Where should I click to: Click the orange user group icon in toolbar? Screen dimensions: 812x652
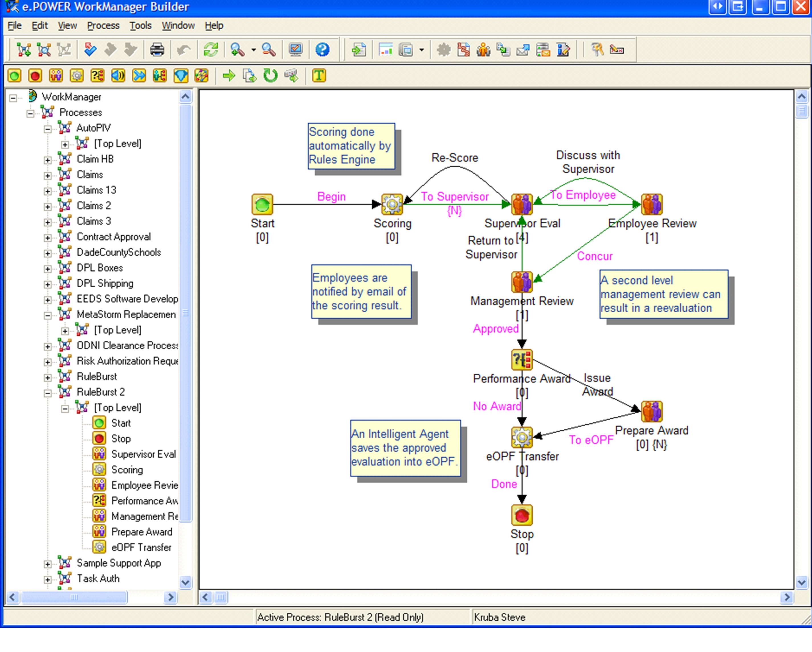(483, 50)
